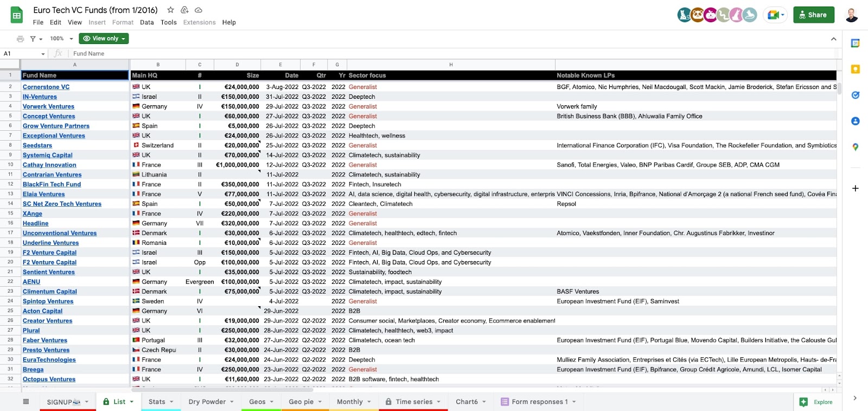Open Google Keep side panel
868x411 pixels.
[x=856, y=69]
